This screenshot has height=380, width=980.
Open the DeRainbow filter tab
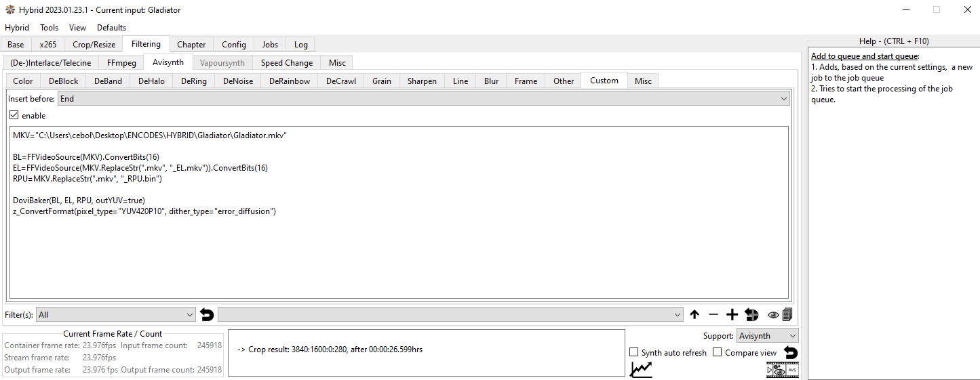[290, 81]
